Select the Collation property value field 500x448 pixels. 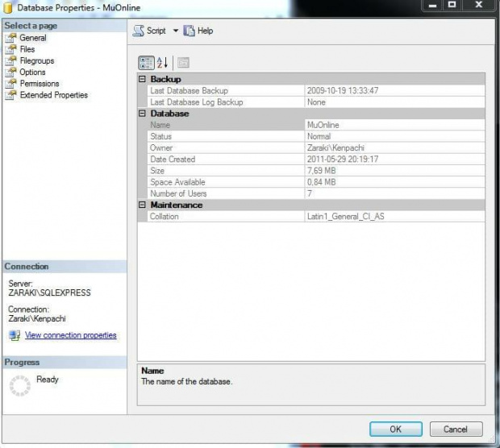pyautogui.click(x=394, y=217)
